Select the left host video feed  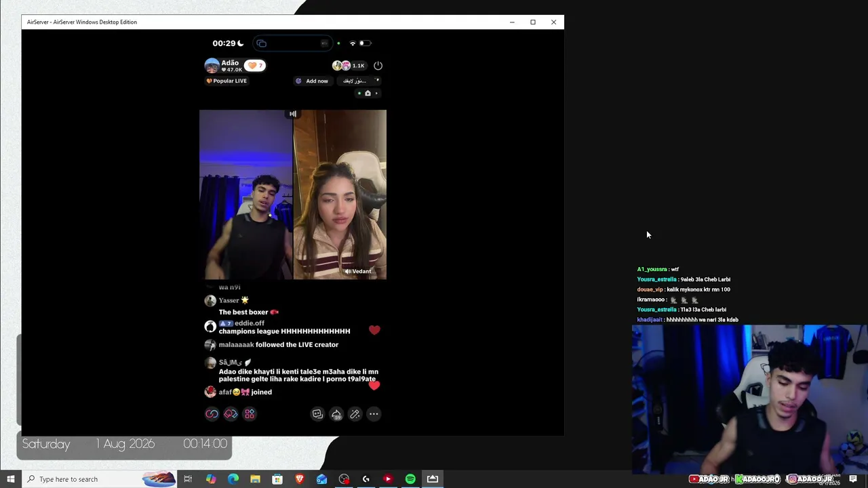tap(246, 195)
